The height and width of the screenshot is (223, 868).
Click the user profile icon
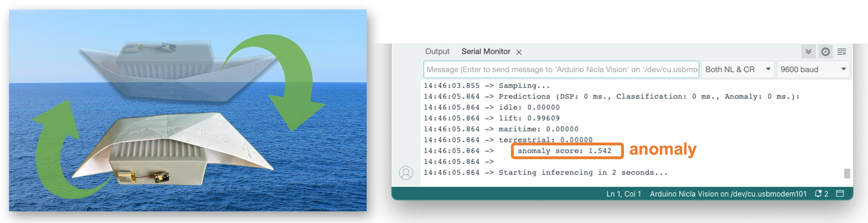pyautogui.click(x=406, y=173)
